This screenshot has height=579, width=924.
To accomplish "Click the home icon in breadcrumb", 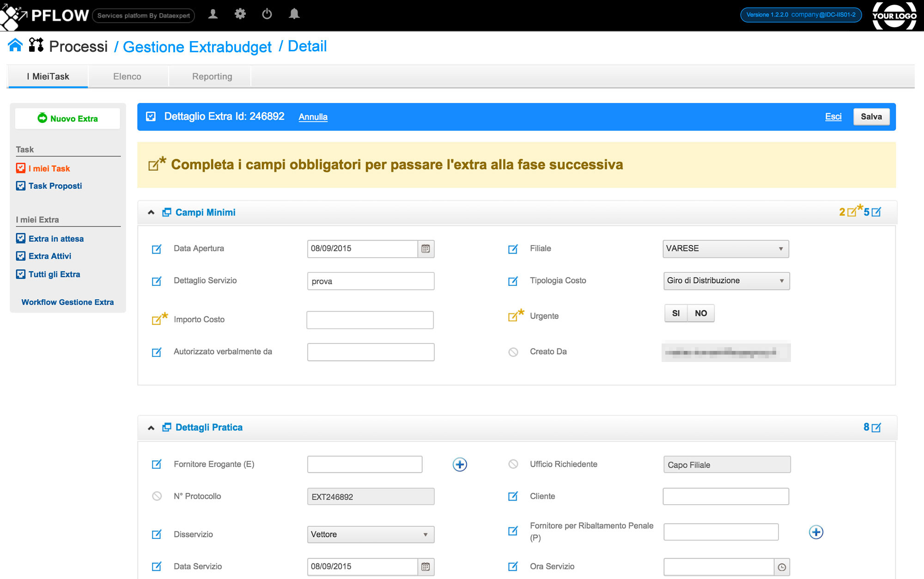I will click(15, 45).
